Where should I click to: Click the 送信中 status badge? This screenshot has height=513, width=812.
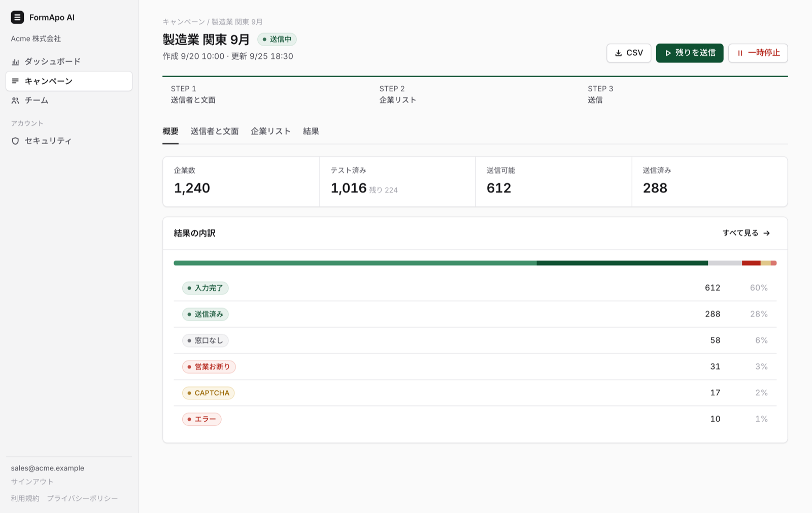coord(277,39)
